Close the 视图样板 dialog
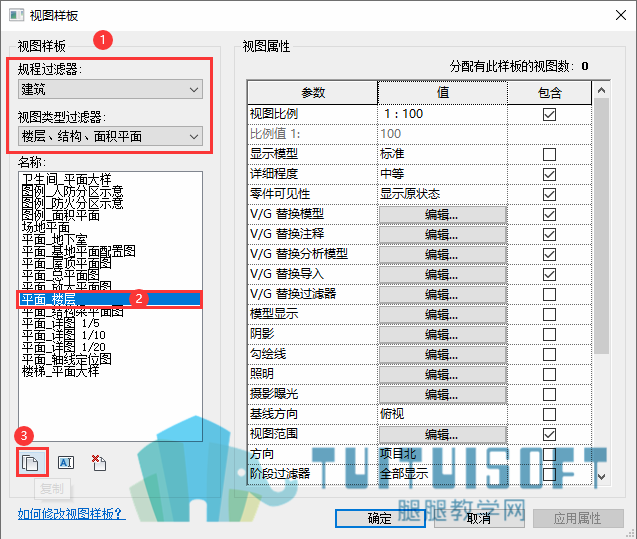The width and height of the screenshot is (637, 539). 620,15
